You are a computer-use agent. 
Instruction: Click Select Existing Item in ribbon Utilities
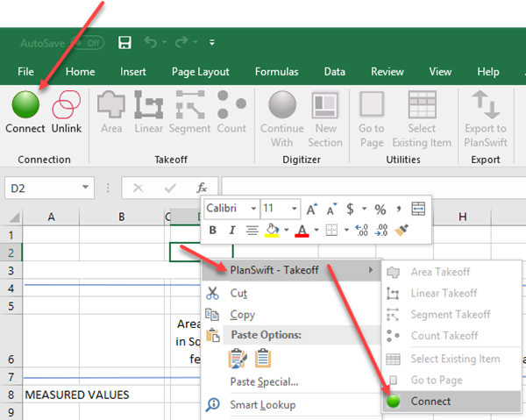(422, 119)
